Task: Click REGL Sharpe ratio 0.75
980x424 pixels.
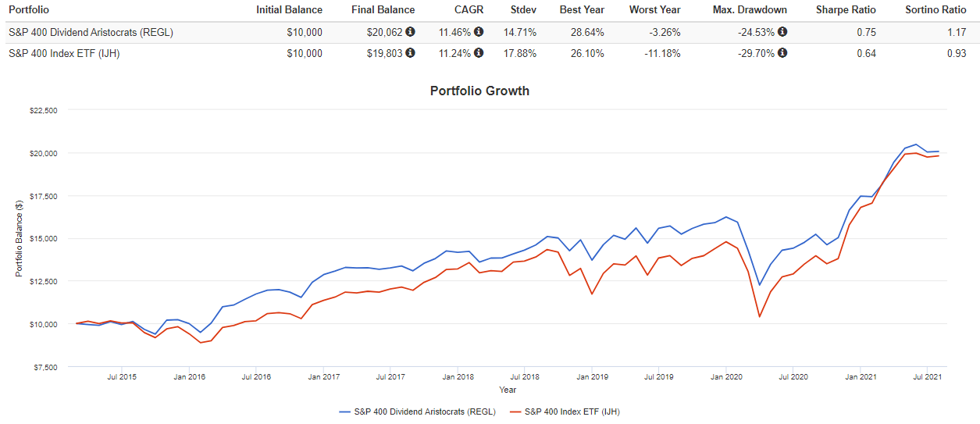Action: (866, 33)
